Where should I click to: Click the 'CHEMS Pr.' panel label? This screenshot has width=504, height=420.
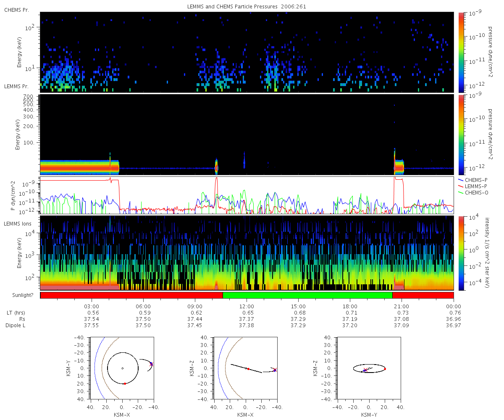(16, 10)
